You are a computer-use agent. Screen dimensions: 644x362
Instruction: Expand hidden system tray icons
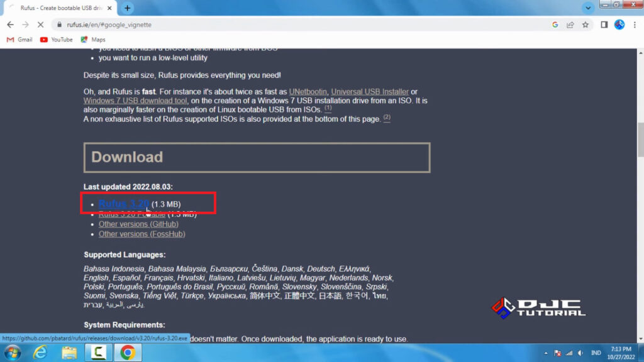coord(546,353)
